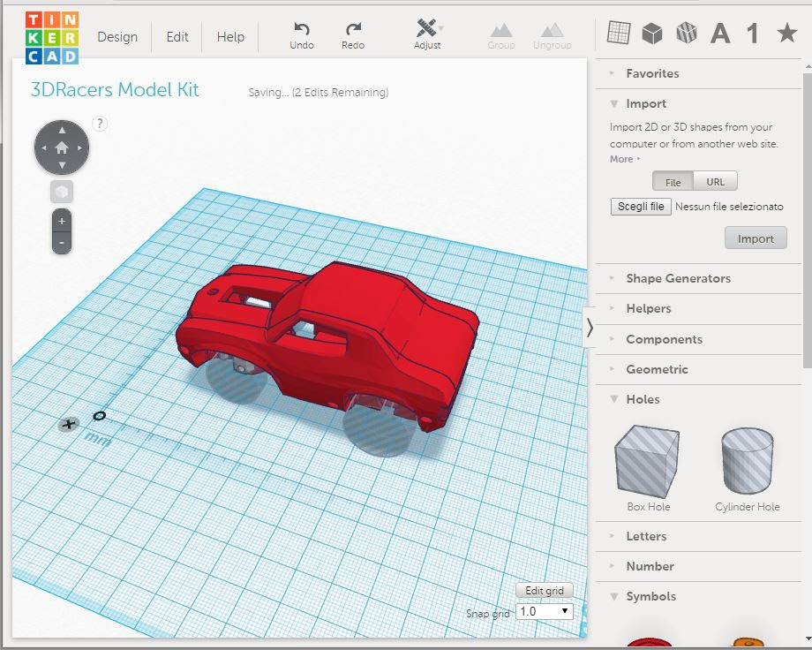
Task: Click the home view navigation icon
Action: 62,147
